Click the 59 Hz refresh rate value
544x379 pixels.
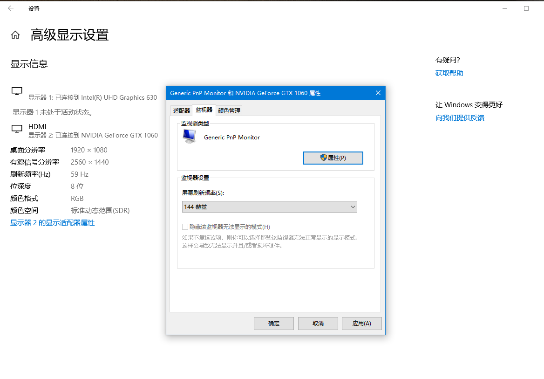[79, 174]
